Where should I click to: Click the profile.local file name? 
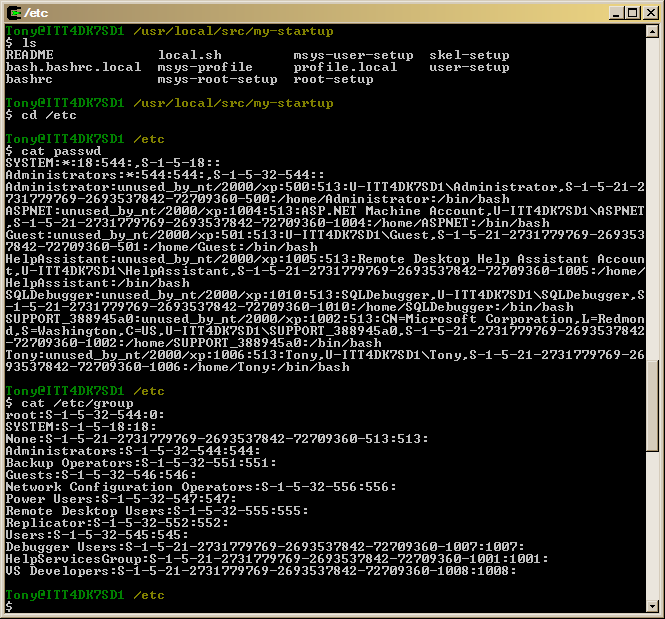click(x=345, y=67)
